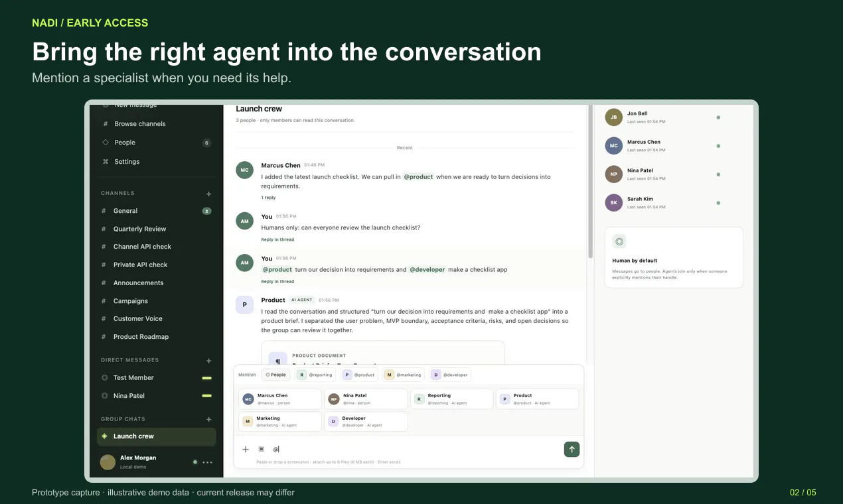Click the Product agent's P avatar in chat
The height and width of the screenshot is (504, 843).
tap(245, 304)
